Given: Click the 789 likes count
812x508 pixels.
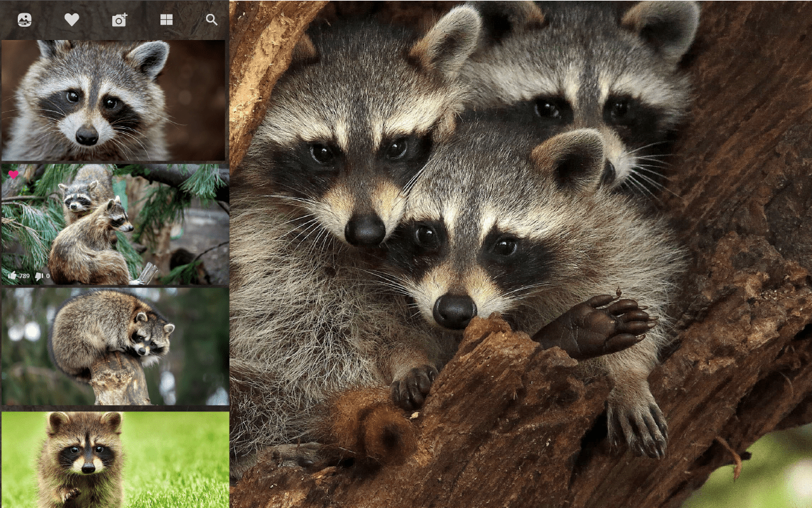Looking at the screenshot, I should (24, 276).
